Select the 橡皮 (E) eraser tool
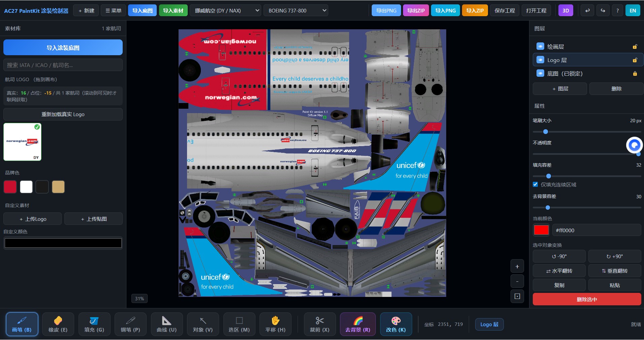644x340 pixels. [x=58, y=324]
